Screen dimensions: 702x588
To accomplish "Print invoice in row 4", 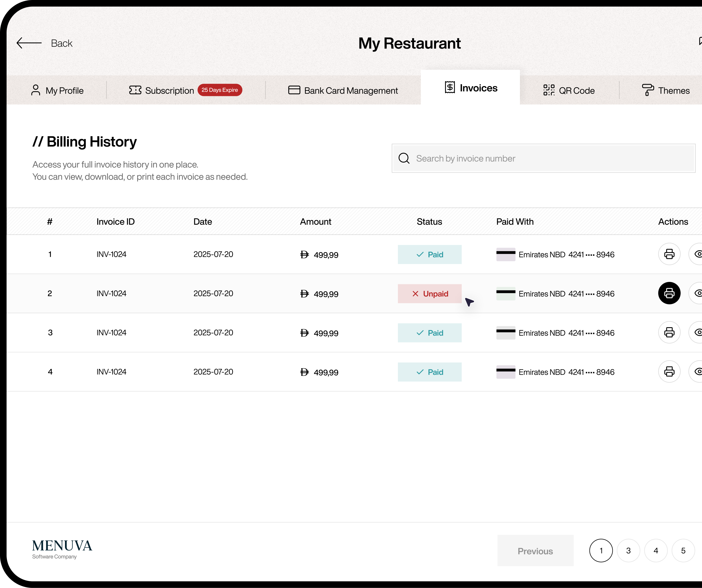I will 669,372.
